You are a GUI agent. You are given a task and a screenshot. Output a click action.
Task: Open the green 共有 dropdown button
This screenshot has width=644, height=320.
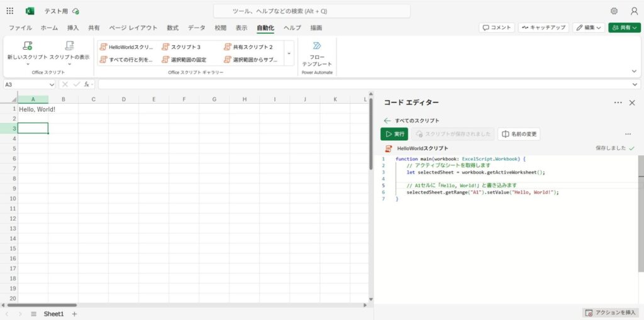pyautogui.click(x=625, y=28)
